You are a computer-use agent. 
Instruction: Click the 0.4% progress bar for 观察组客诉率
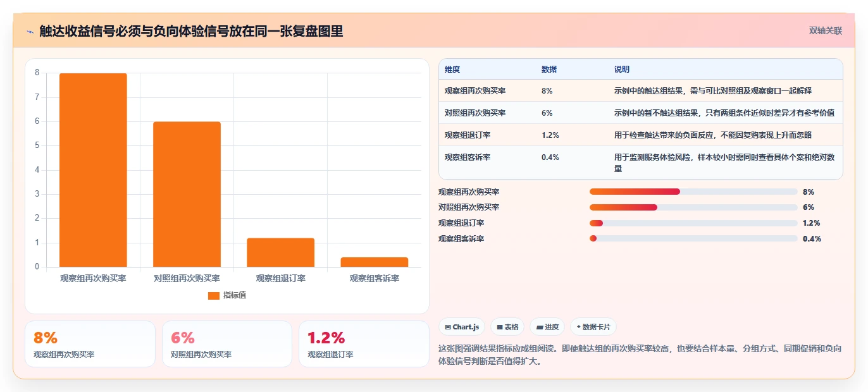[x=693, y=238]
